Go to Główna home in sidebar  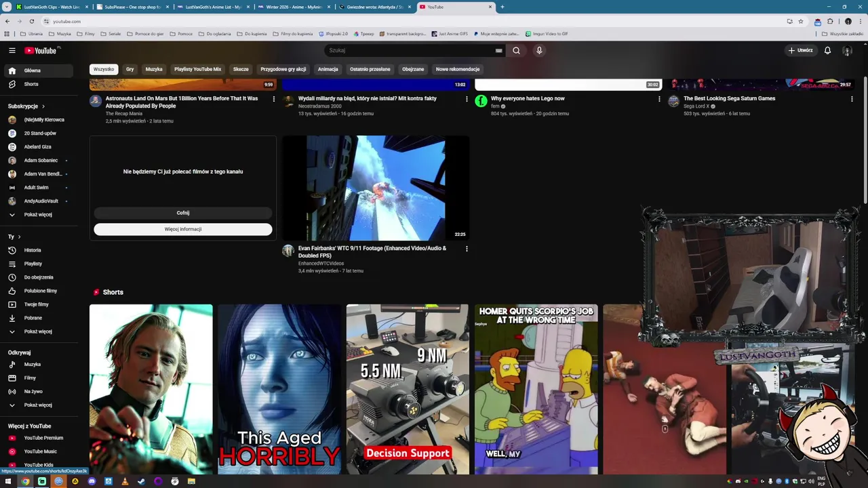pos(39,70)
